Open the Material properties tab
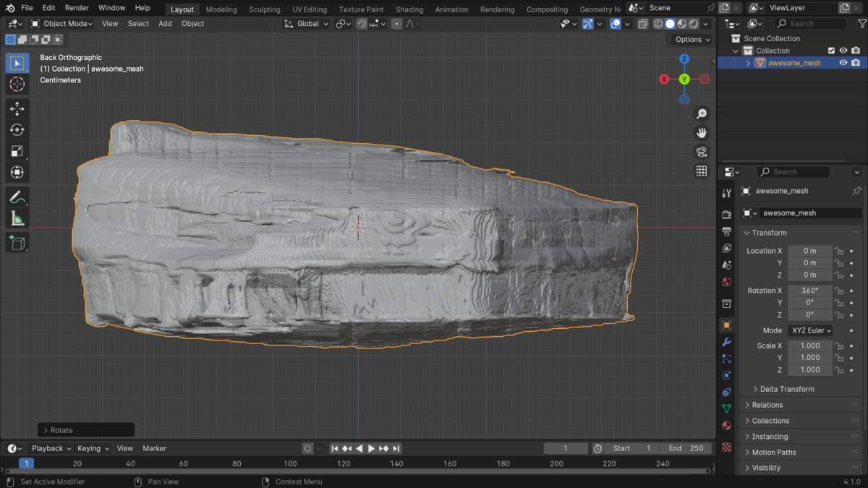868x488 pixels. pyautogui.click(x=727, y=426)
